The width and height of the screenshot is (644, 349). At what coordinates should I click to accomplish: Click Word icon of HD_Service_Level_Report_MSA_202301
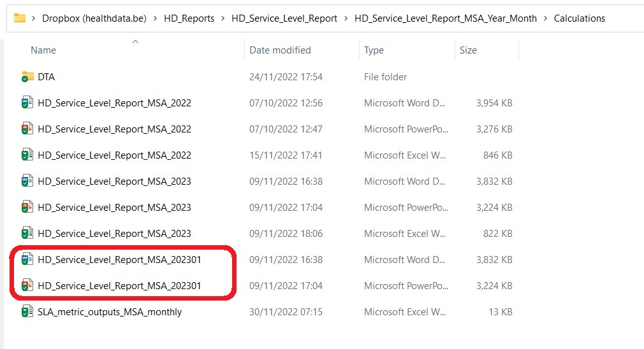27,259
